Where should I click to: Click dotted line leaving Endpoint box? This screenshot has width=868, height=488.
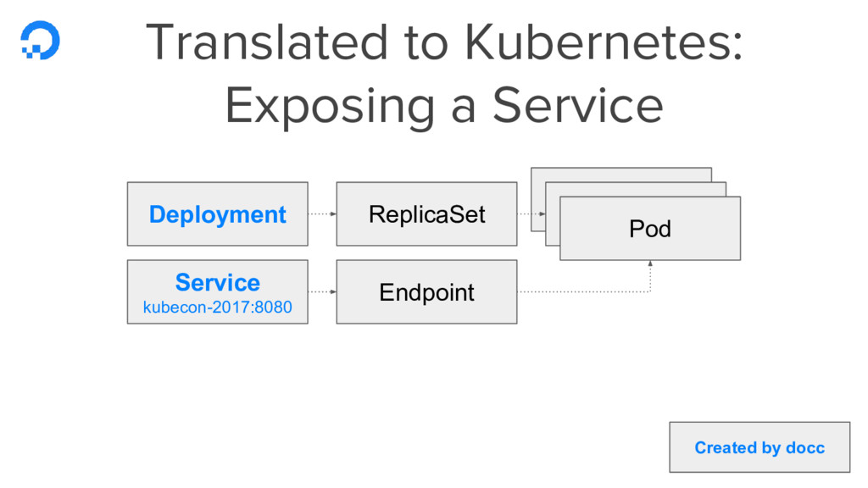583,291
